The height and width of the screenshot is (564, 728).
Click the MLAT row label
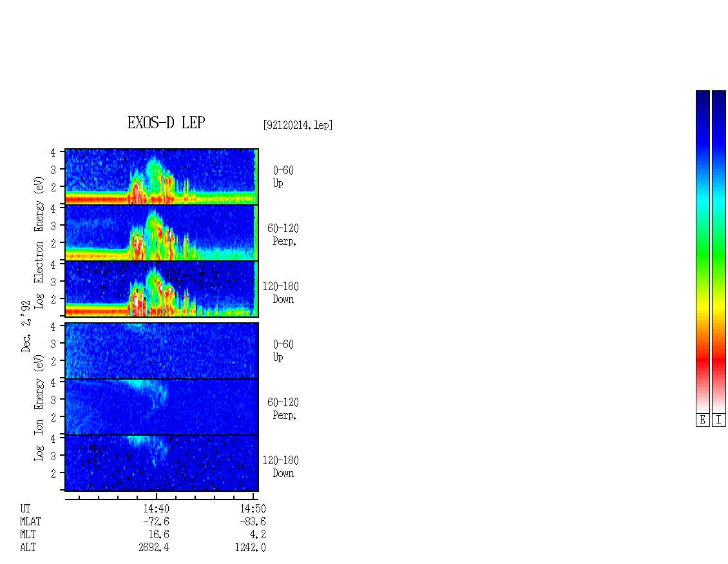tap(30, 521)
